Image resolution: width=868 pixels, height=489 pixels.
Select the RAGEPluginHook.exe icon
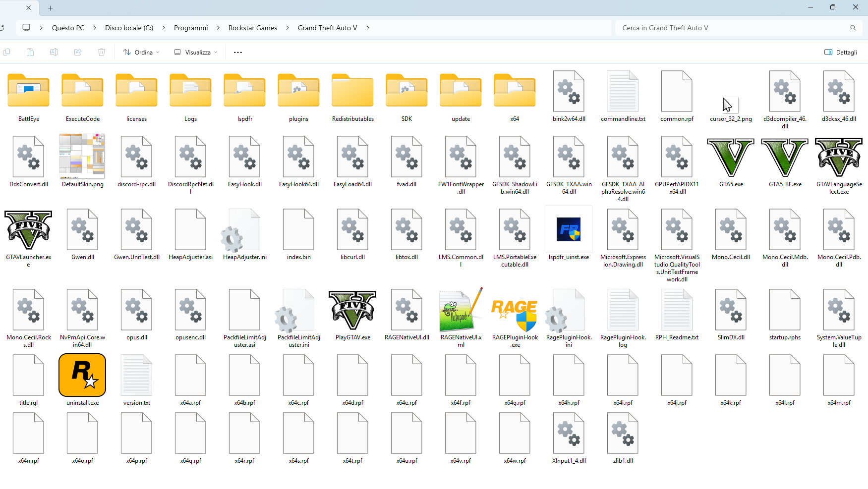coord(515,315)
